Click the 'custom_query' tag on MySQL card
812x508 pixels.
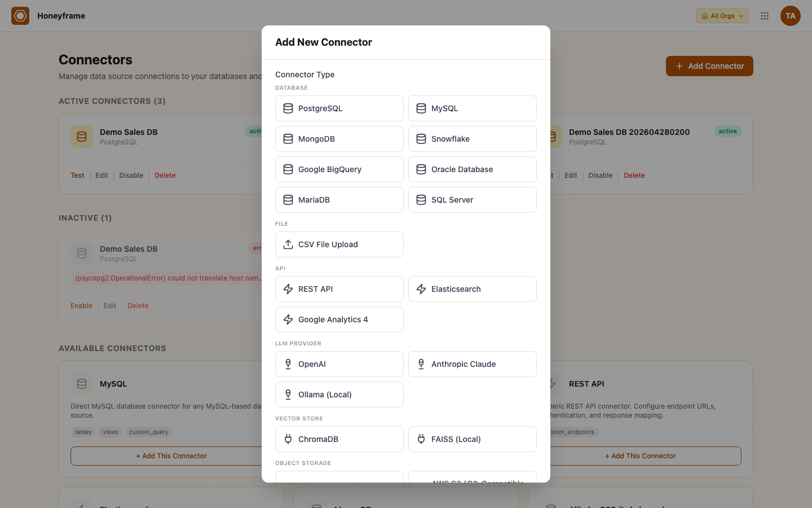click(x=149, y=432)
